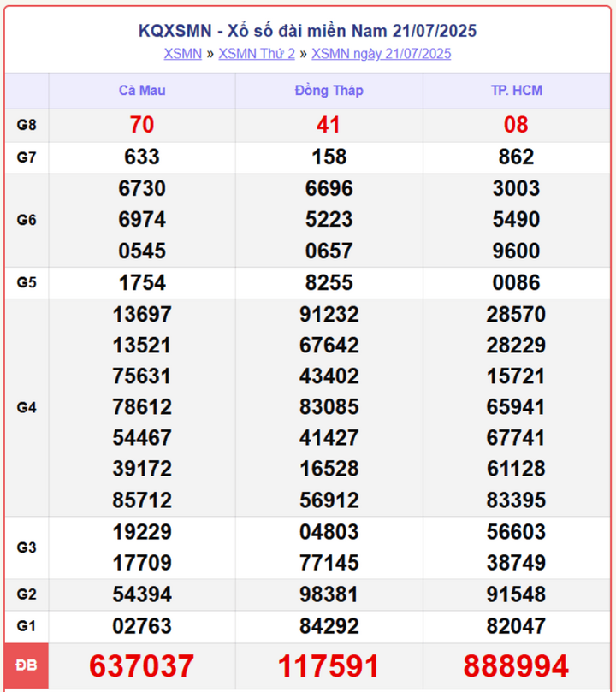Select Cà Mau G8 result 70
This screenshot has width=616, height=692.
[142, 125]
